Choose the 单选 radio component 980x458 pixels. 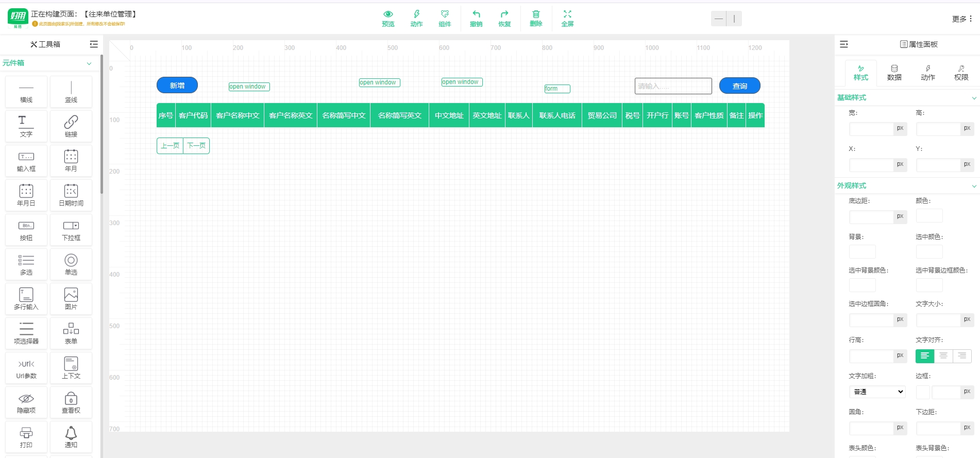click(71, 264)
